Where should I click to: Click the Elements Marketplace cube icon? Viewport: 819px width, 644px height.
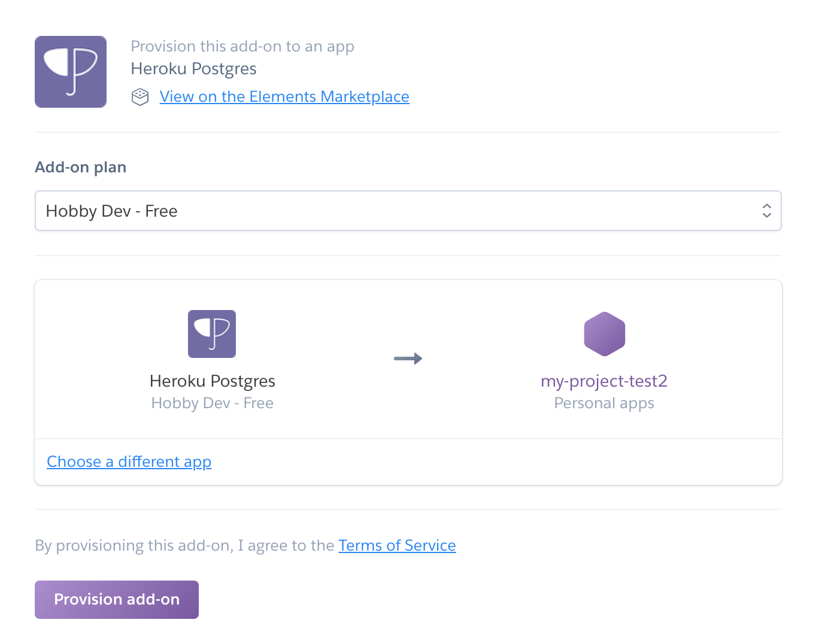(140, 97)
